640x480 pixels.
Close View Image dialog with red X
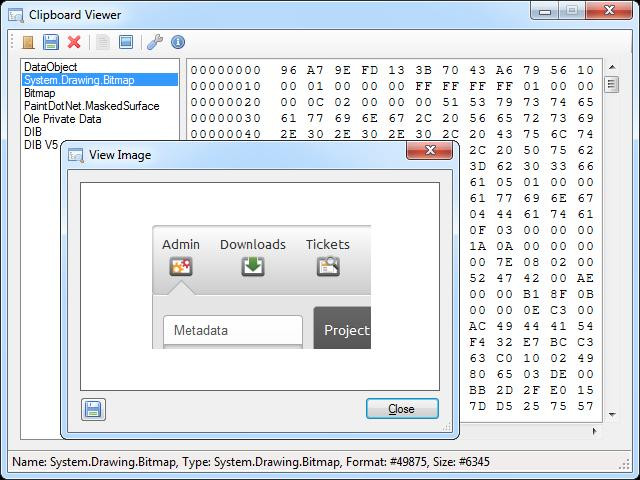click(x=429, y=150)
